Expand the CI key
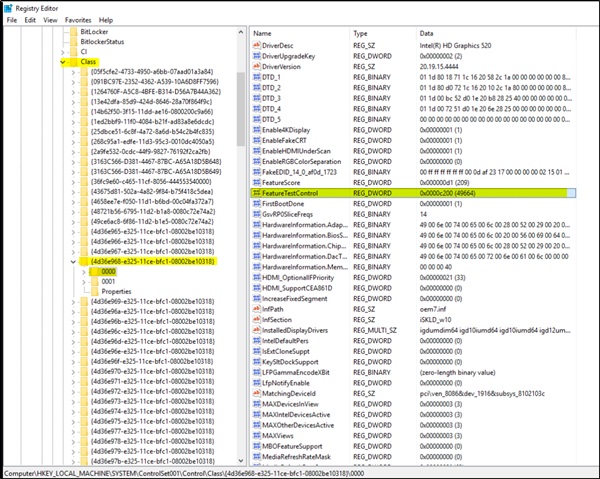600x479 pixels. point(62,52)
